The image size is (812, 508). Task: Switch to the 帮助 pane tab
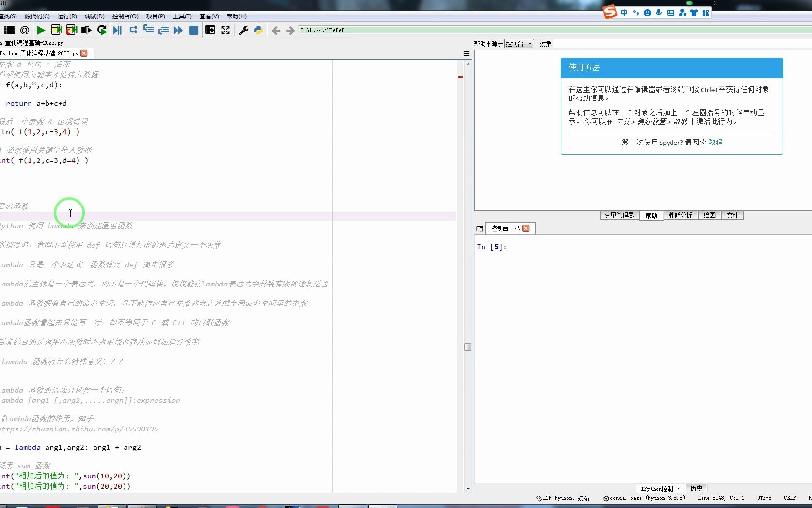pyautogui.click(x=651, y=216)
